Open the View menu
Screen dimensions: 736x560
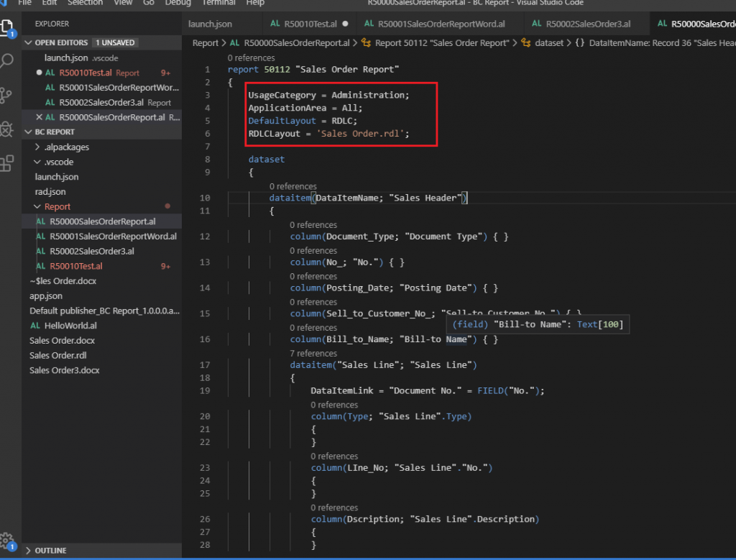[x=123, y=3]
